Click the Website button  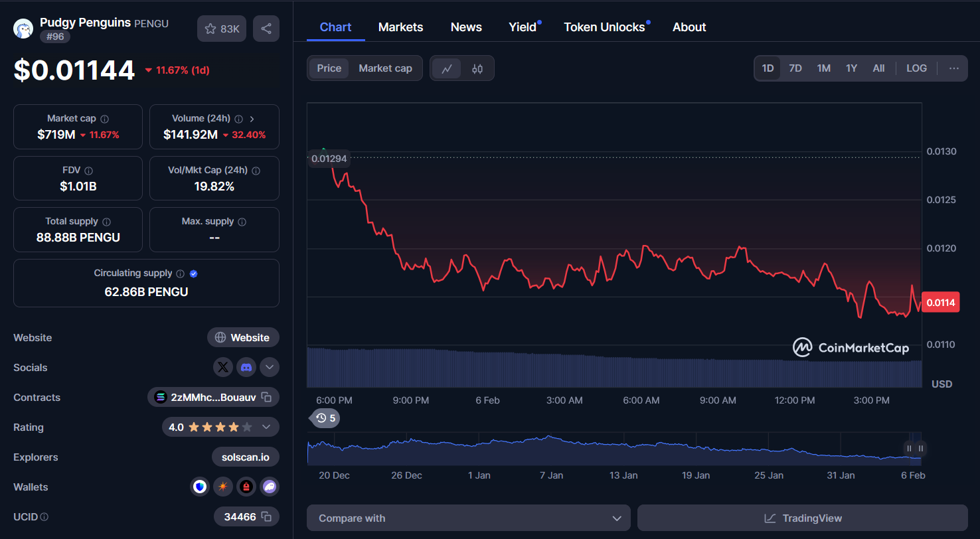click(243, 337)
